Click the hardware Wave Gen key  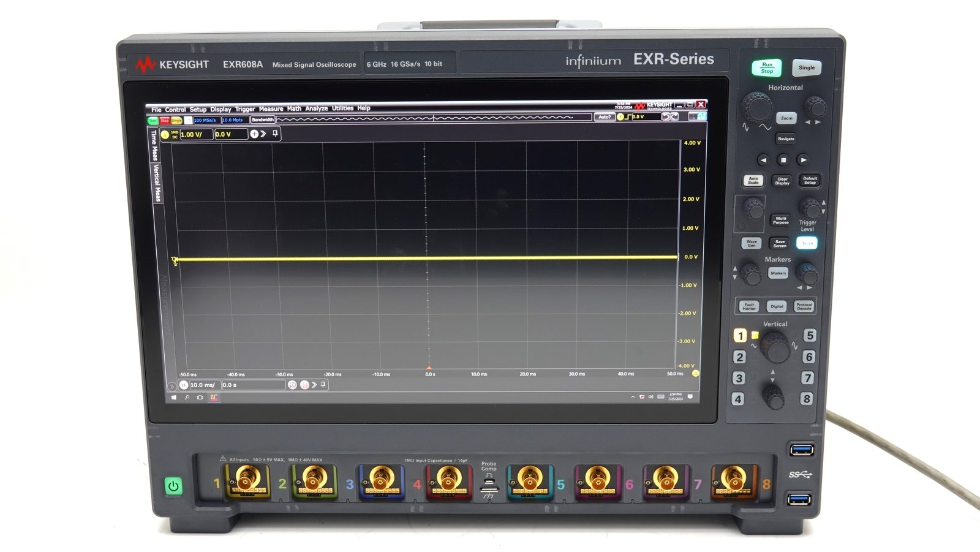(x=752, y=243)
